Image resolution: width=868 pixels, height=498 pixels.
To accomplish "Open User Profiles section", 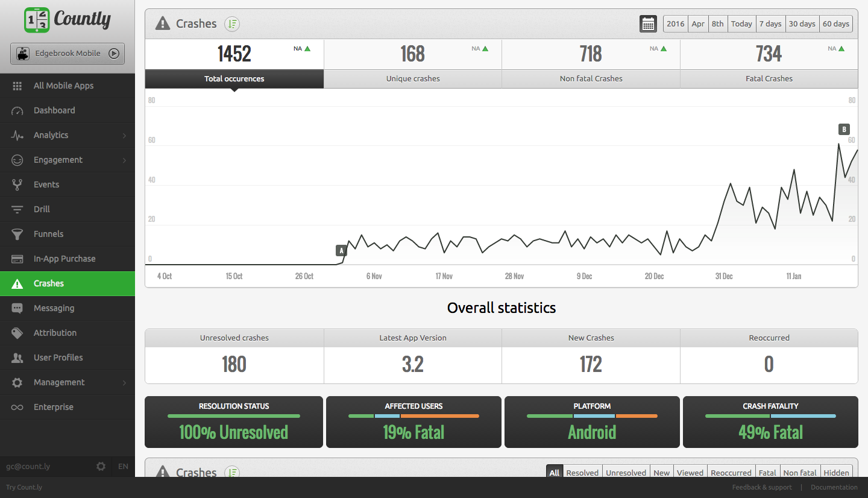I will 68,358.
